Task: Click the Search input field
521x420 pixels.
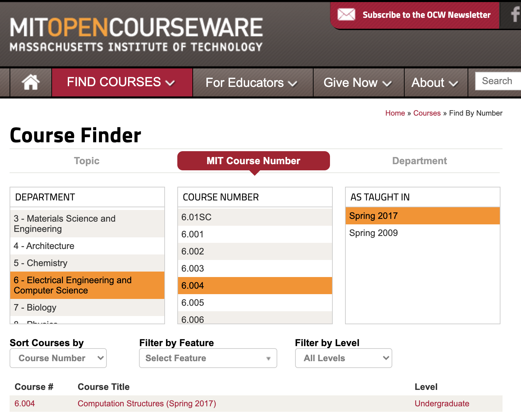Action: coord(498,81)
